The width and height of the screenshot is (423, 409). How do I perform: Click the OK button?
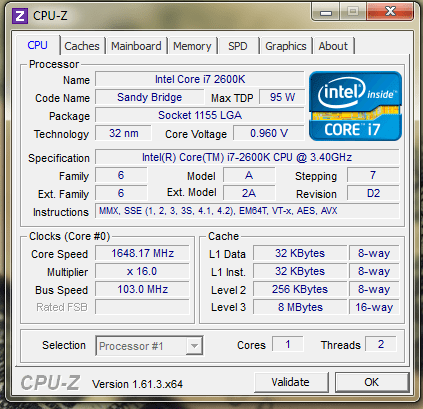point(371,382)
